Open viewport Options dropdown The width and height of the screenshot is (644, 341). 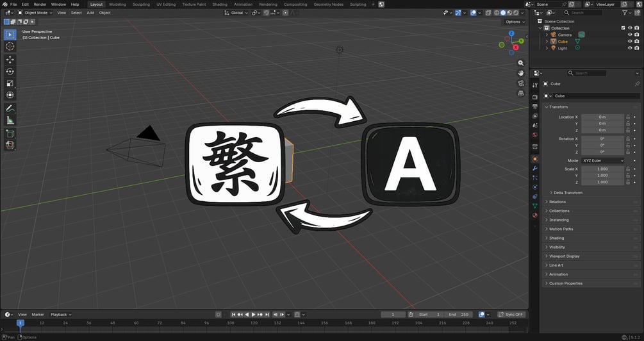click(515, 22)
